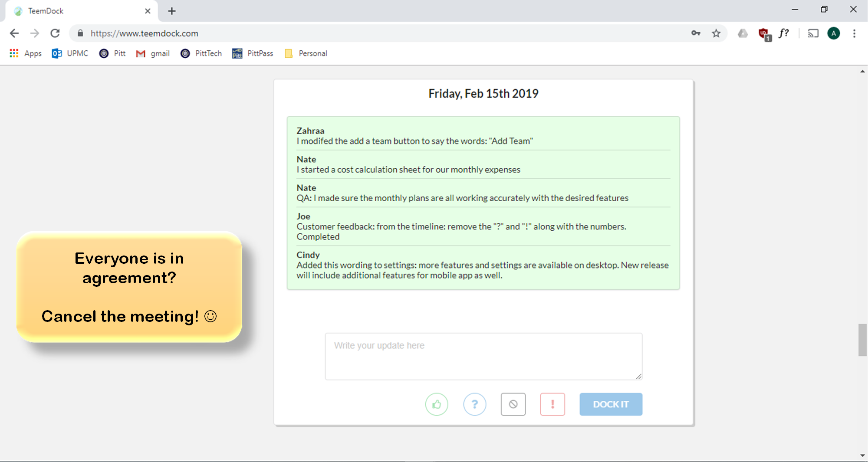
Task: Focus the Write your update here field
Action: [483, 357]
